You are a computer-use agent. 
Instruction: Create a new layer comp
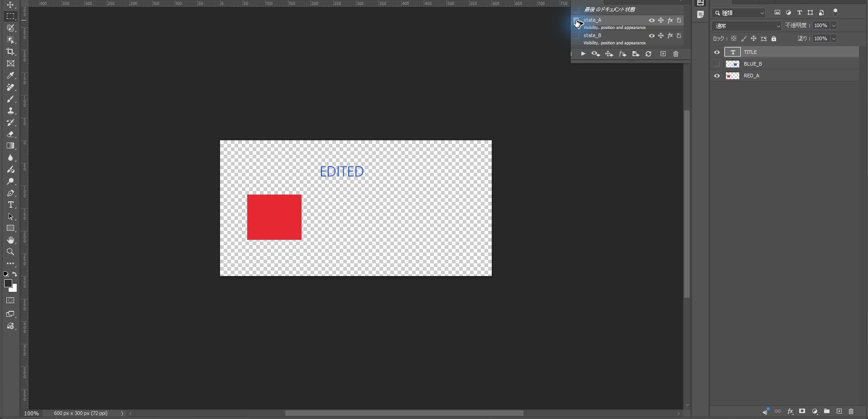[x=663, y=54]
